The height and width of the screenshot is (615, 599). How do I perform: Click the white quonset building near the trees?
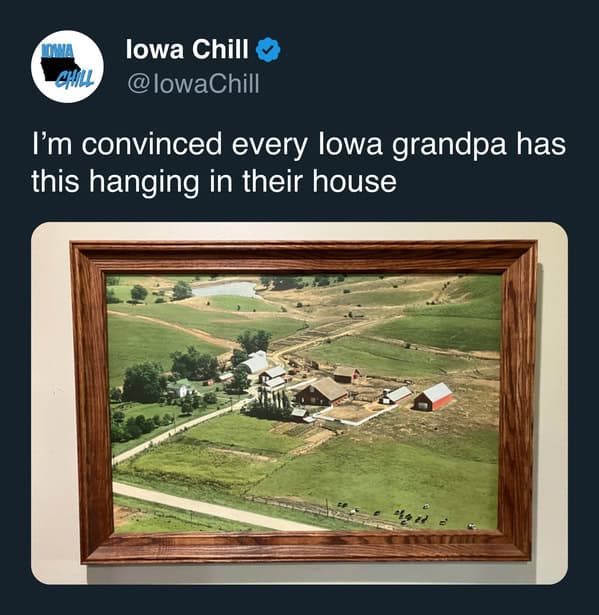(254, 362)
